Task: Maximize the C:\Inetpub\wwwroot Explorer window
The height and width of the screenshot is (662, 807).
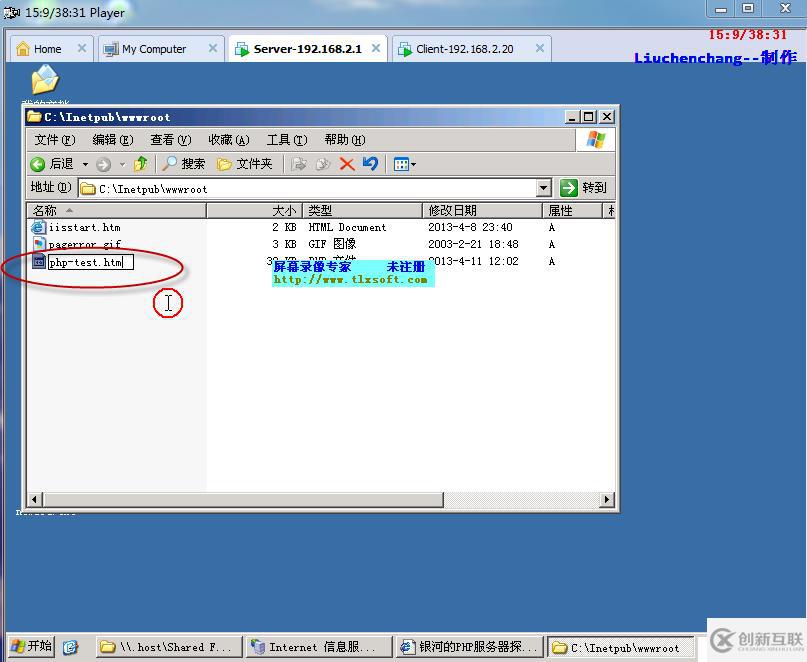Action: pos(589,117)
